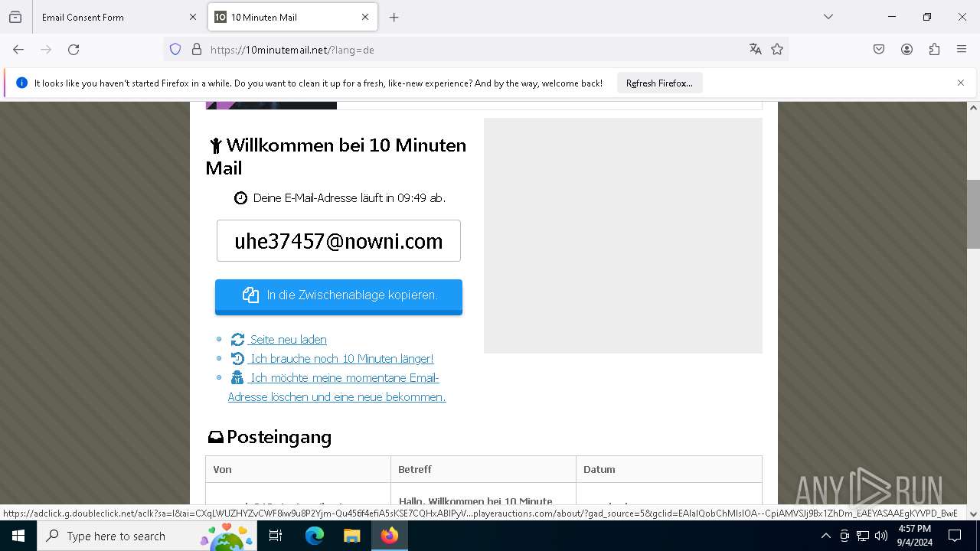Click the email expiry countdown text
Image resolution: width=980 pixels, height=551 pixels.
[349, 197]
